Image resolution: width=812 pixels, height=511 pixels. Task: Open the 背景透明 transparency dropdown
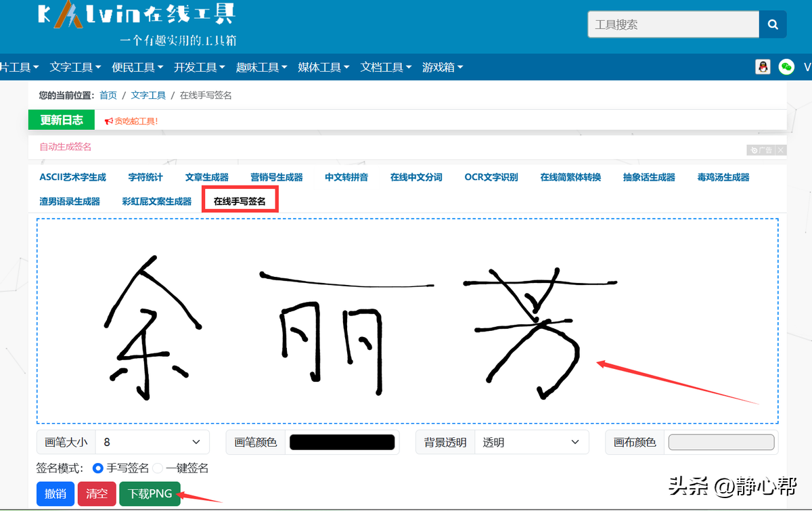pyautogui.click(x=532, y=441)
